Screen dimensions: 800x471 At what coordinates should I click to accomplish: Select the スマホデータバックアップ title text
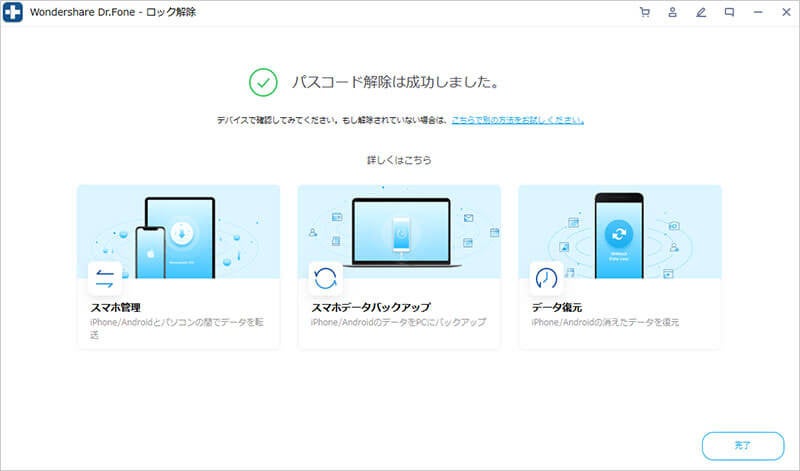pos(371,307)
